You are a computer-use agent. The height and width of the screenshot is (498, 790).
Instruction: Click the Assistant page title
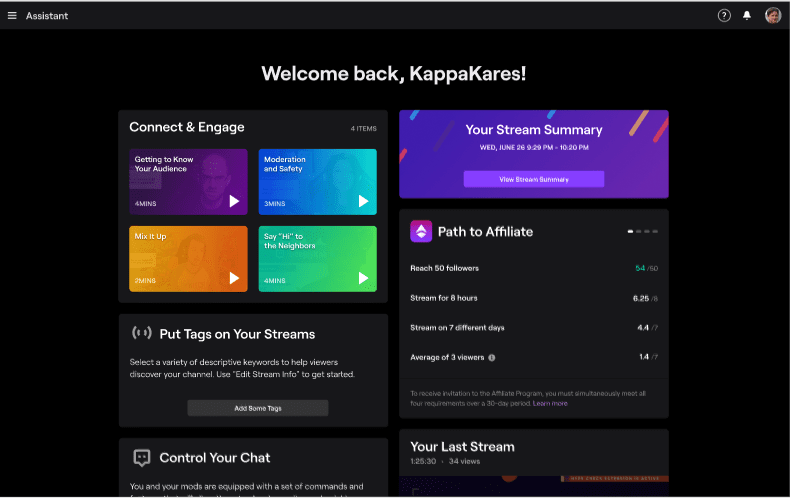pos(47,16)
